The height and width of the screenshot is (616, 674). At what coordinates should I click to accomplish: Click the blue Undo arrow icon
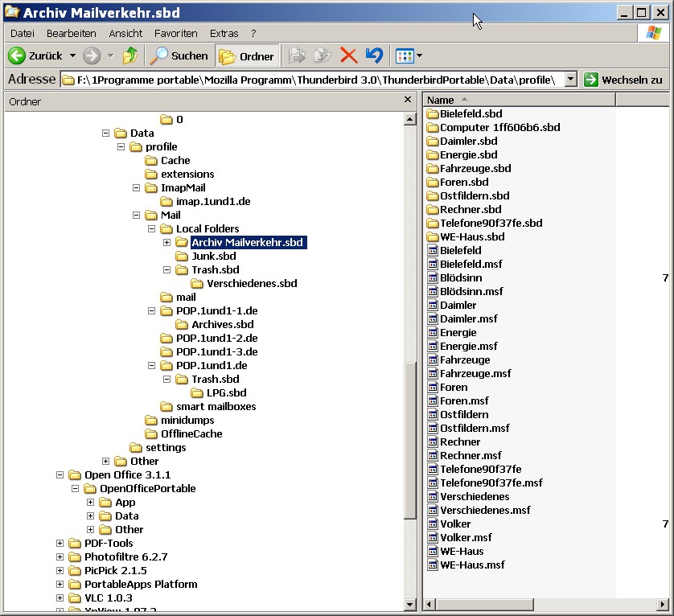pyautogui.click(x=374, y=55)
